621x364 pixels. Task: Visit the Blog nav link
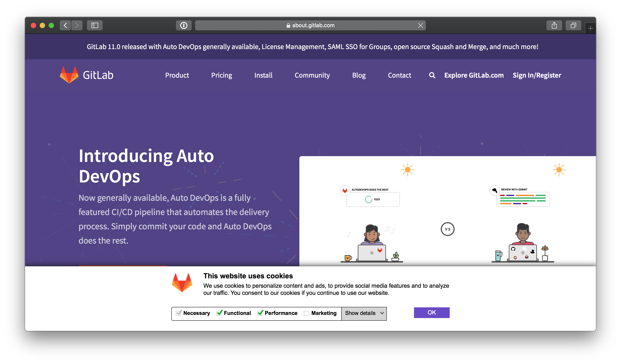click(359, 75)
